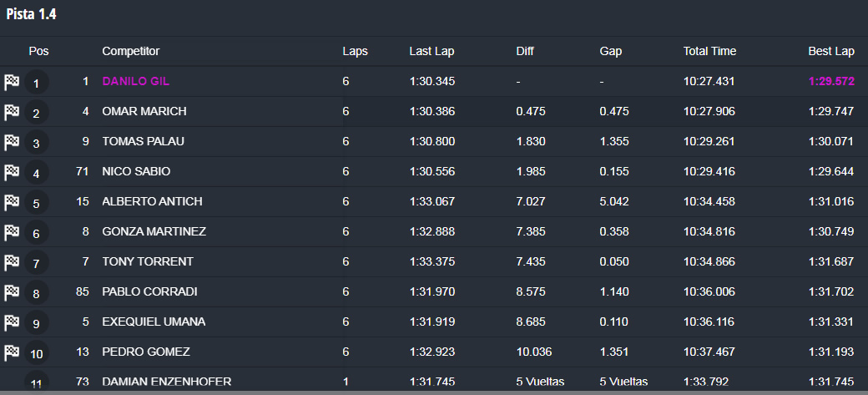This screenshot has height=395, width=868.
Task: Select the DAMIAN ENZENHOFER row
Action: pyautogui.click(x=166, y=382)
